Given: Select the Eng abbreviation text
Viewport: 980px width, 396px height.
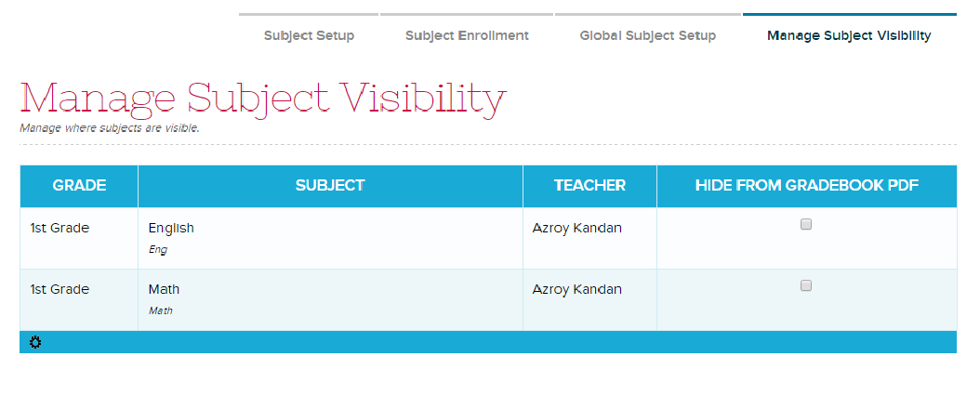Looking at the screenshot, I should [x=158, y=249].
